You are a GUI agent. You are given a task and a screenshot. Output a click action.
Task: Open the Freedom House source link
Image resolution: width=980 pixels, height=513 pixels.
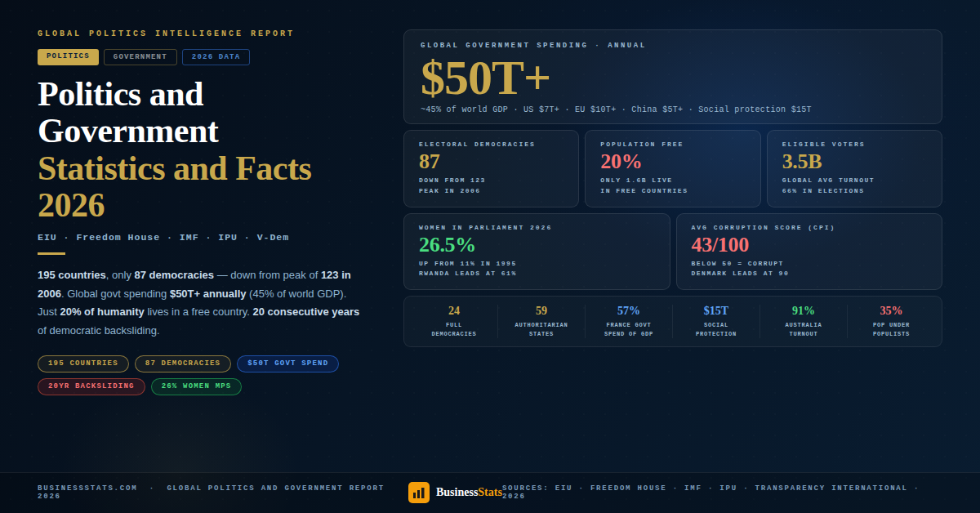(628, 488)
